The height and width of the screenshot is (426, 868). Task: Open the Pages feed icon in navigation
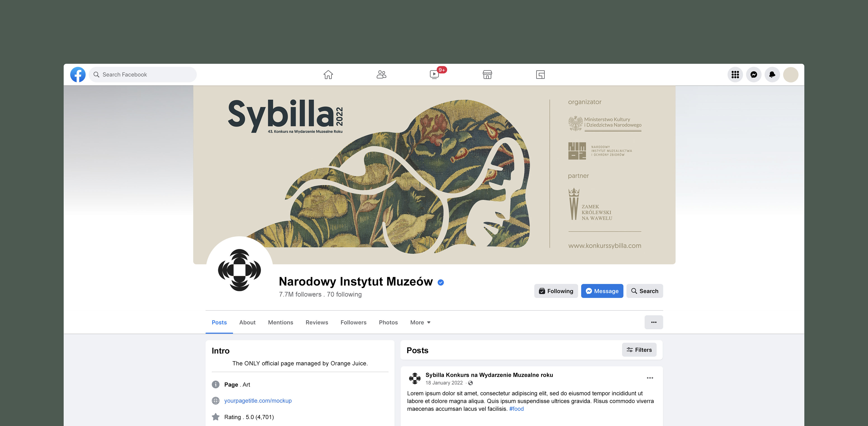point(540,74)
